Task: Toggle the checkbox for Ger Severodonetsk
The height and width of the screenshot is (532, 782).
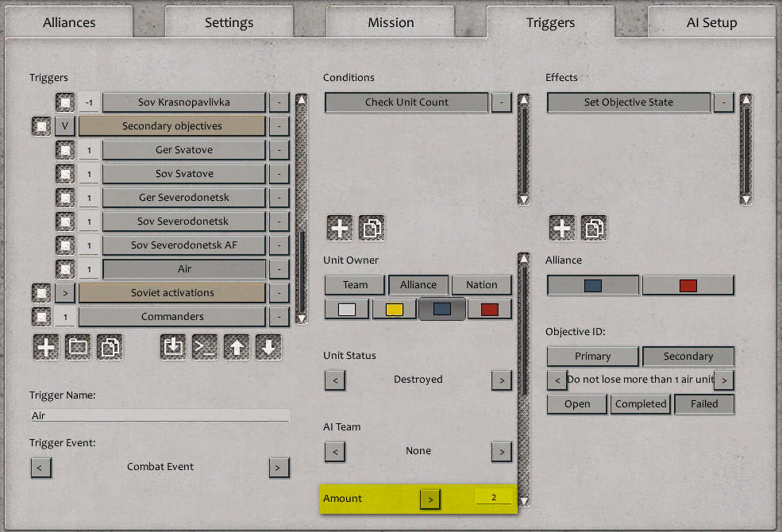Action: pos(65,198)
